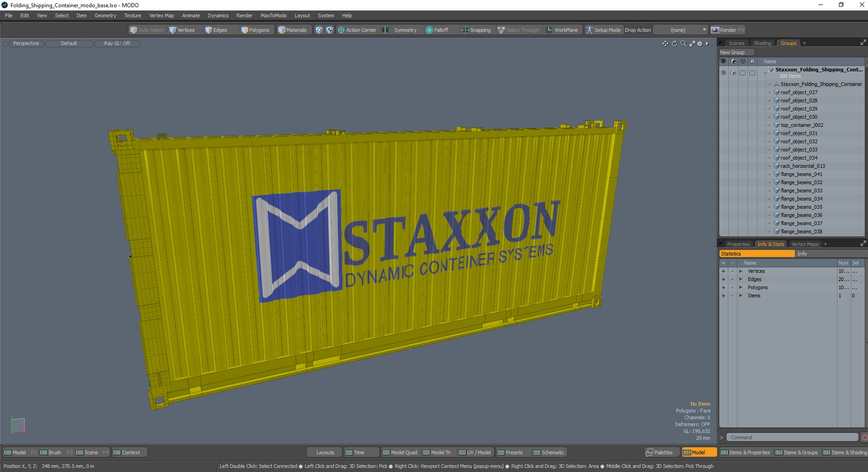Screen dimensions: 868x472
Task: Open the Action Center menu
Action: coord(357,30)
